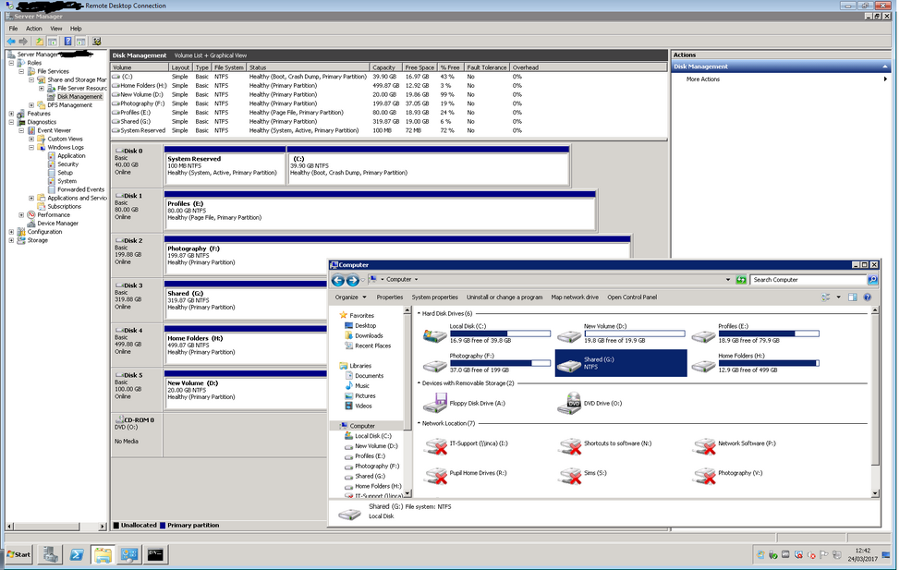
Task: Click the Explorer help question mark icon
Action: (867, 297)
